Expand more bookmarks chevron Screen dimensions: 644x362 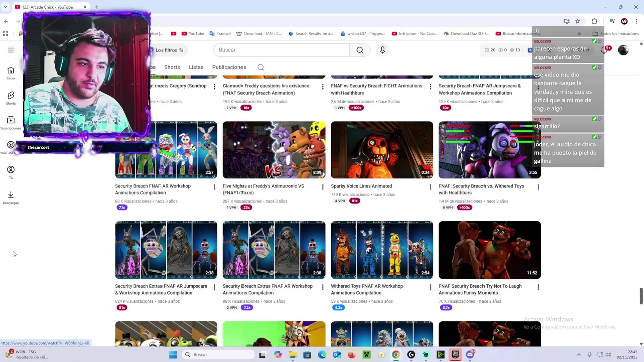click(579, 34)
